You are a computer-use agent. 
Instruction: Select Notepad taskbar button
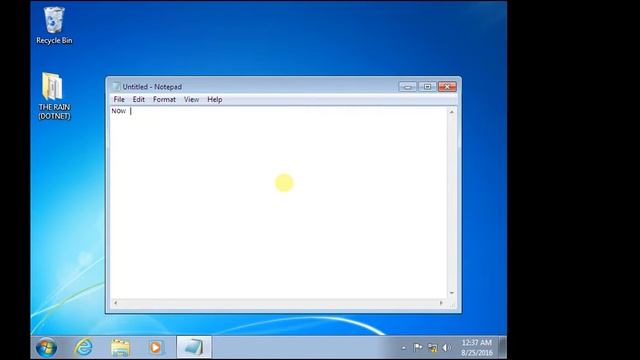click(194, 347)
